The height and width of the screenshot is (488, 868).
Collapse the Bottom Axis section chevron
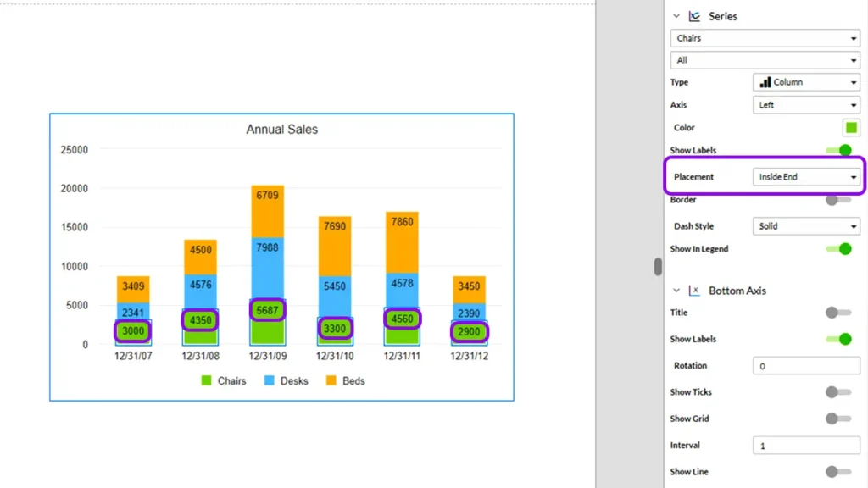click(x=676, y=291)
